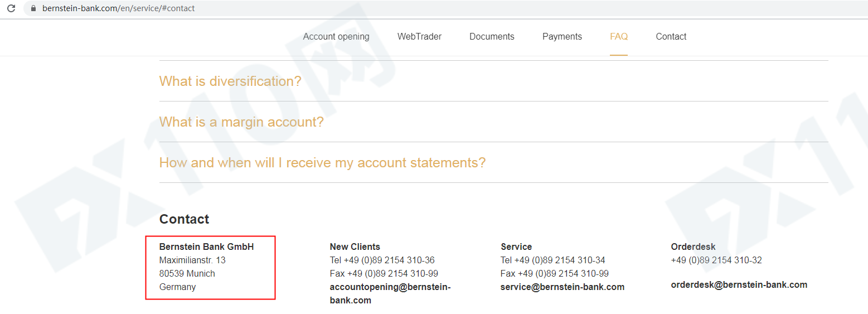Expand the account statements FAQ question

coord(322,163)
